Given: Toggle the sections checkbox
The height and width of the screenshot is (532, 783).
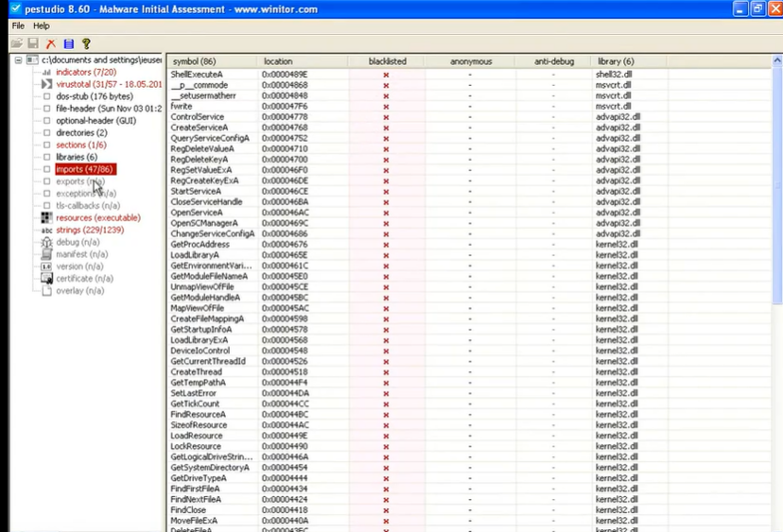Looking at the screenshot, I should [46, 145].
